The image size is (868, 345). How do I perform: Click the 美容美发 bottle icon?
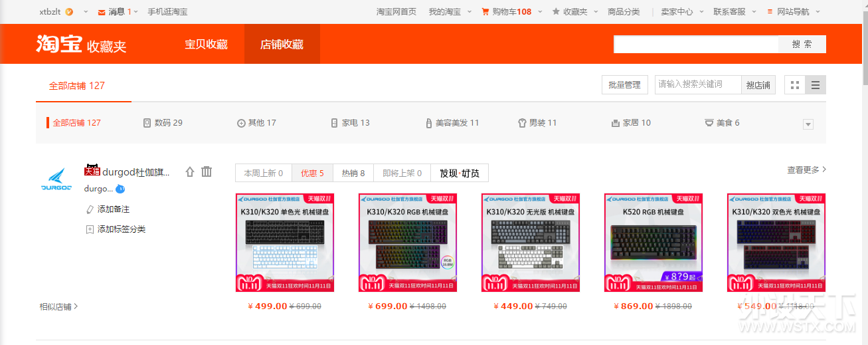pyautogui.click(x=429, y=123)
